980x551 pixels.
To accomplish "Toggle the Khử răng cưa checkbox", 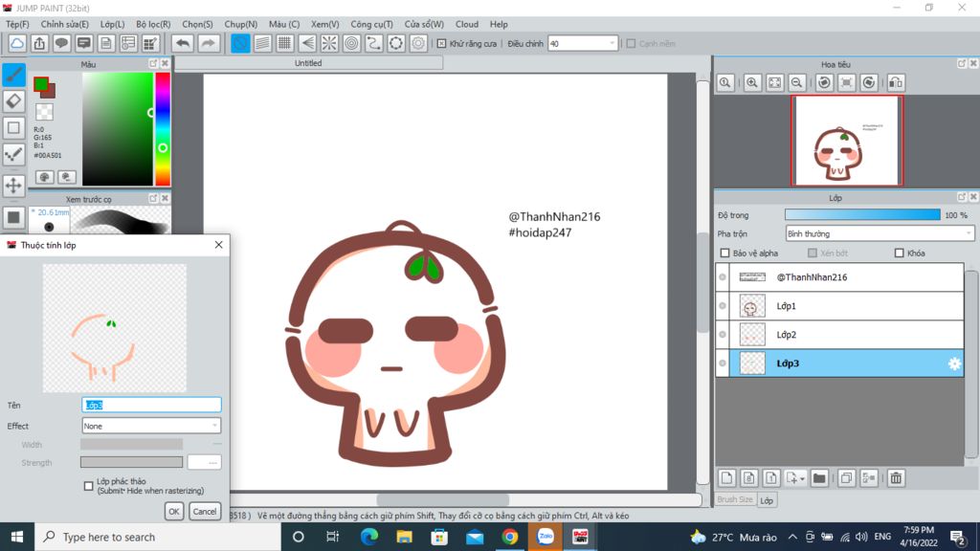I will pos(442,44).
